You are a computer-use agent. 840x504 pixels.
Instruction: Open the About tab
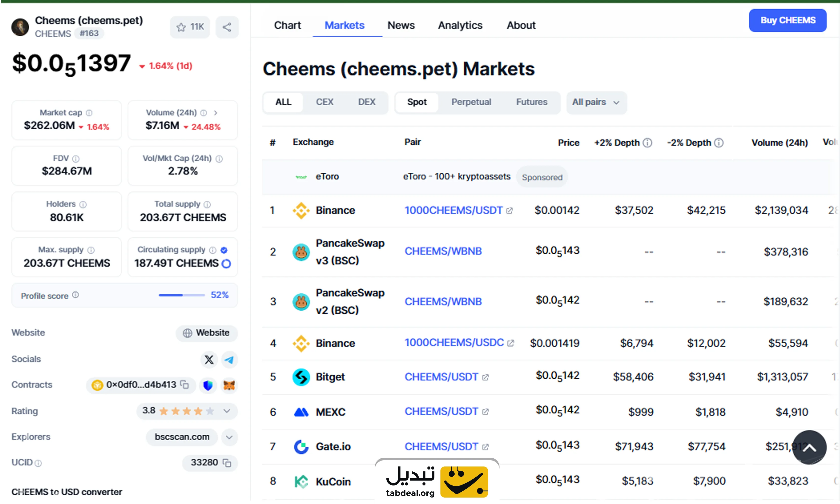[521, 25]
